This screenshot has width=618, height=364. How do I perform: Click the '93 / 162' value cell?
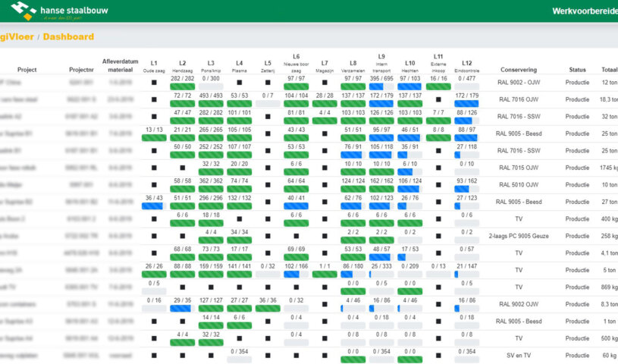466,180
